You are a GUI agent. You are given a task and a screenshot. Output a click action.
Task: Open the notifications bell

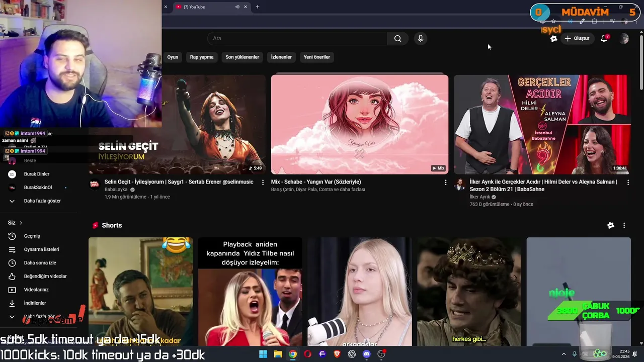605,39
